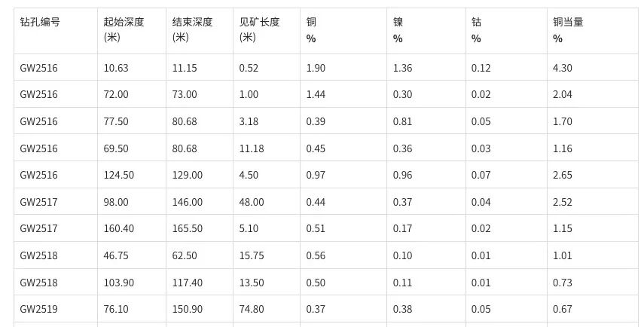Select the 起始深度 (米) header cell
644x327 pixels.
click(132, 31)
